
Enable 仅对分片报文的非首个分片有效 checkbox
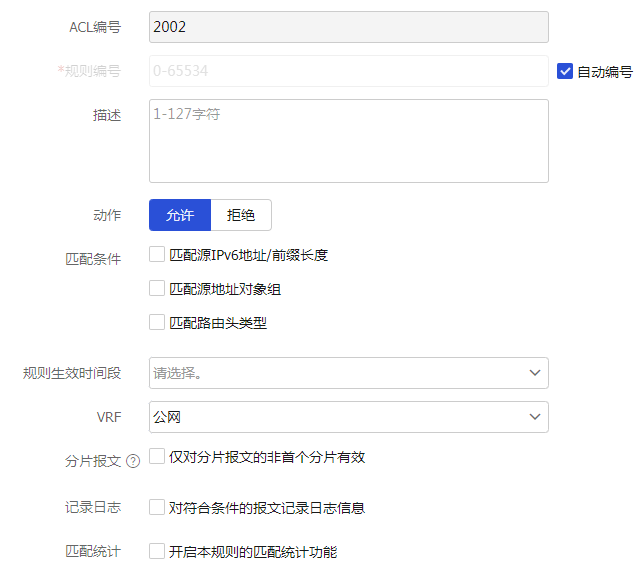click(x=157, y=457)
